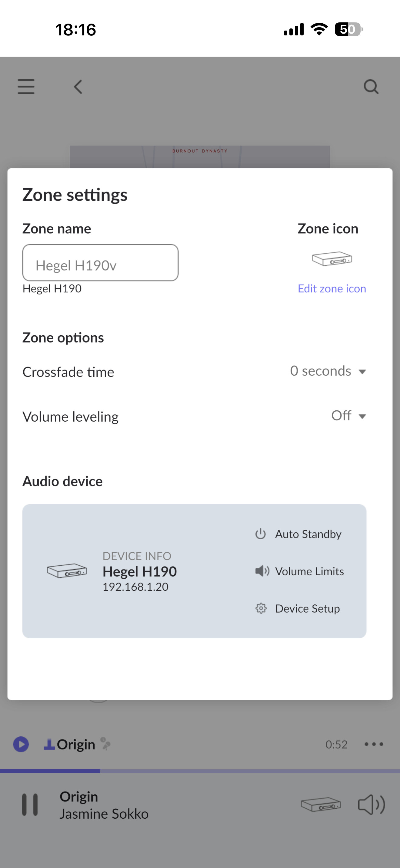Open Device Setup for Hegel H190
The height and width of the screenshot is (868, 400).
(307, 608)
